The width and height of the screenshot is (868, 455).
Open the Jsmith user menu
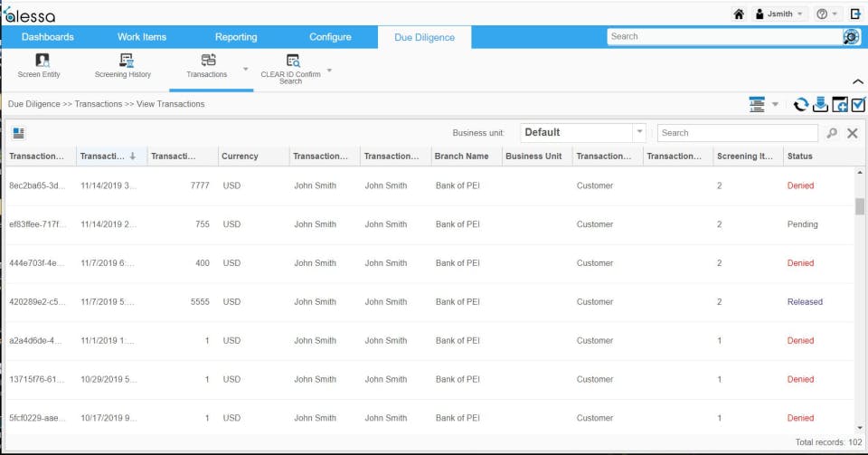[779, 14]
